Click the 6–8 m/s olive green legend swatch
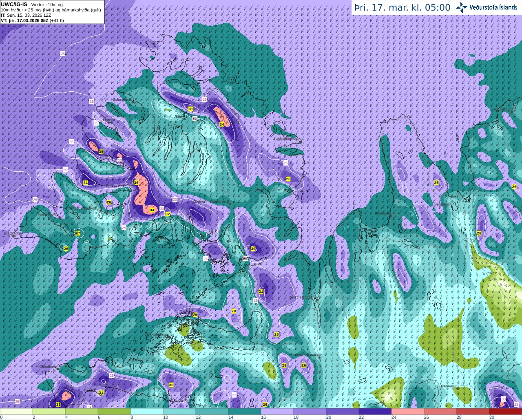The width and height of the screenshot is (522, 420). coord(114,411)
